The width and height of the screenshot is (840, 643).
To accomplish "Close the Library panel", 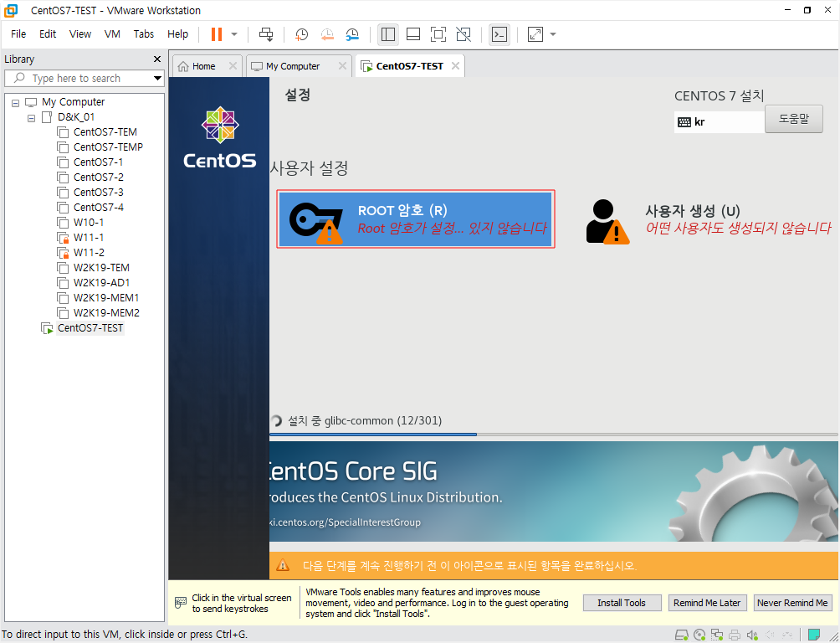I will click(157, 59).
